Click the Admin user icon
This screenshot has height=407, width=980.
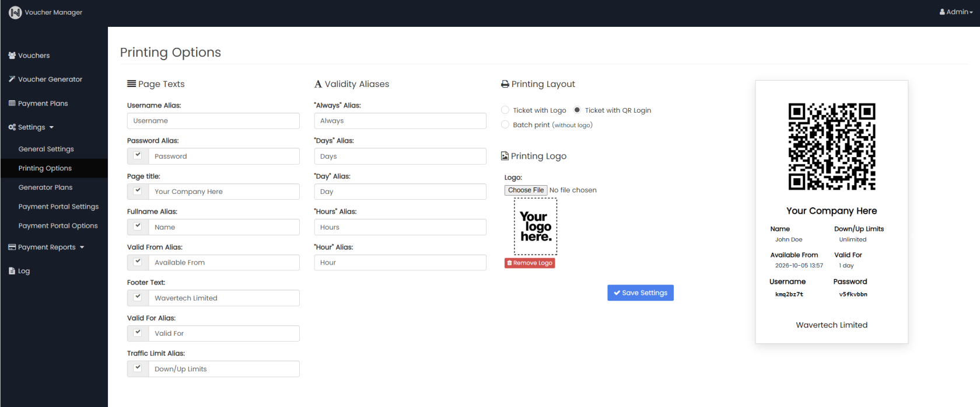tap(942, 12)
